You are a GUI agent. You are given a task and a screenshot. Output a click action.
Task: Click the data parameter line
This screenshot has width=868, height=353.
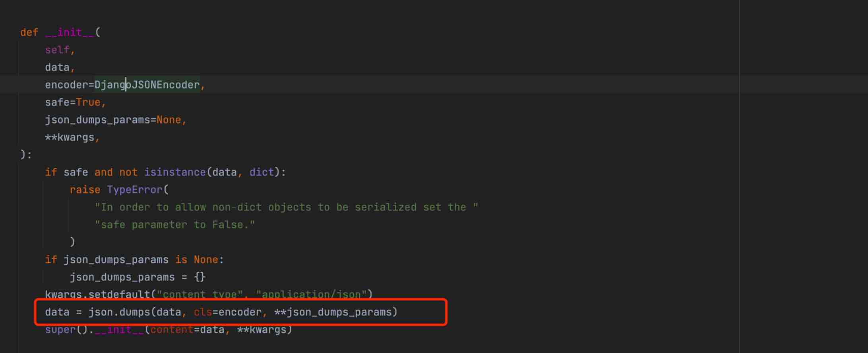[60, 67]
